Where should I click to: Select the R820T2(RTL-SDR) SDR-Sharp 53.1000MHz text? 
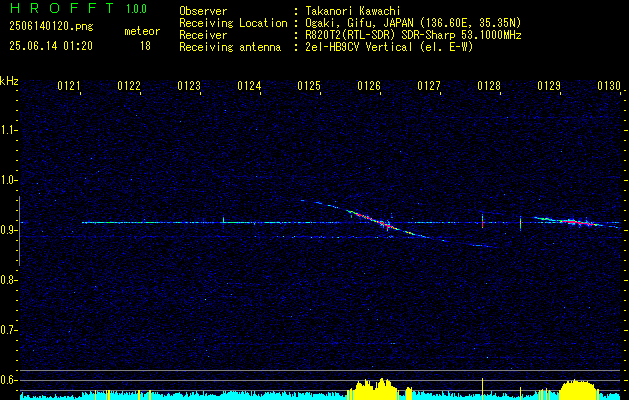pos(413,35)
